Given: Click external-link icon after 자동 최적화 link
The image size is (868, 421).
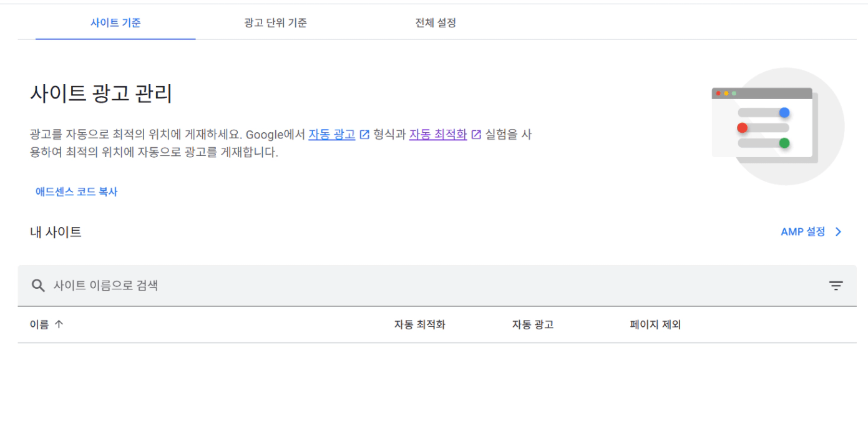Looking at the screenshot, I should pyautogui.click(x=476, y=134).
